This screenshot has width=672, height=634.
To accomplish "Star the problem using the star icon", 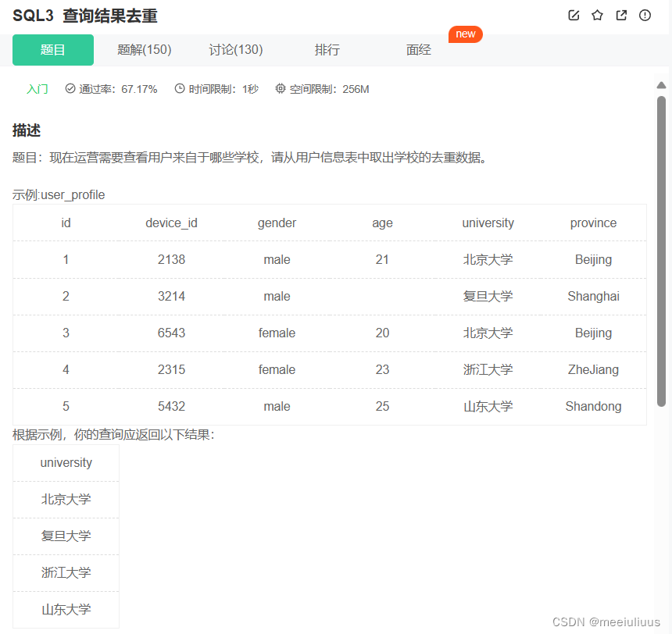I will click(597, 15).
